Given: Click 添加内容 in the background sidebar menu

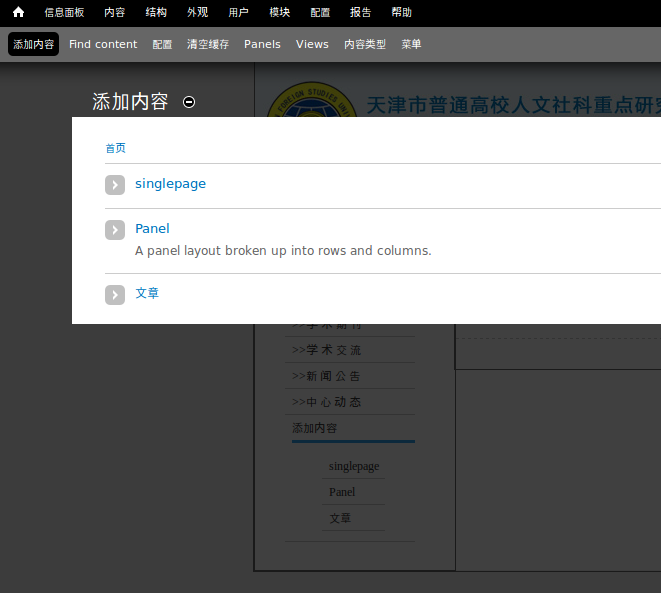Looking at the screenshot, I should 314,429.
